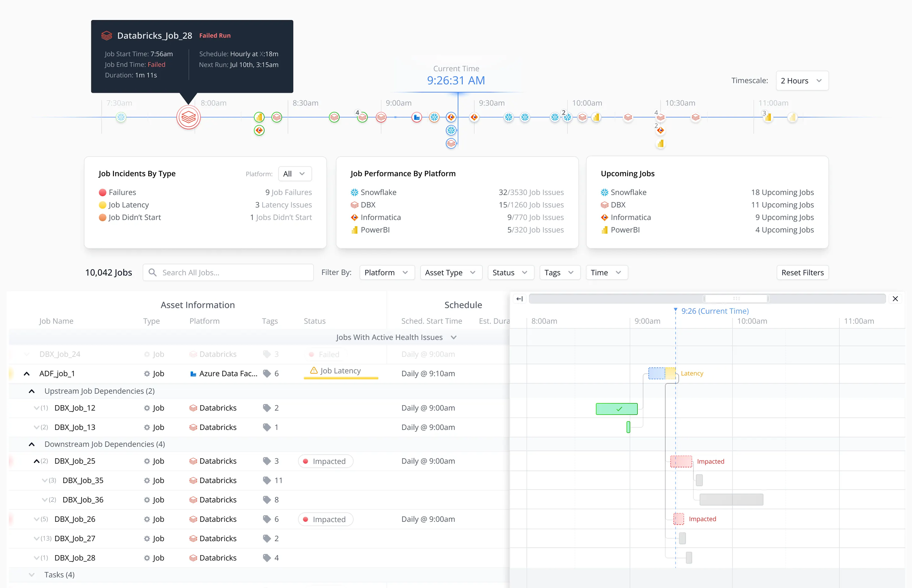Viewport: 912px width, 588px height.
Task: Click the tag icon in the ADF_job_1 row
Action: pos(267,373)
